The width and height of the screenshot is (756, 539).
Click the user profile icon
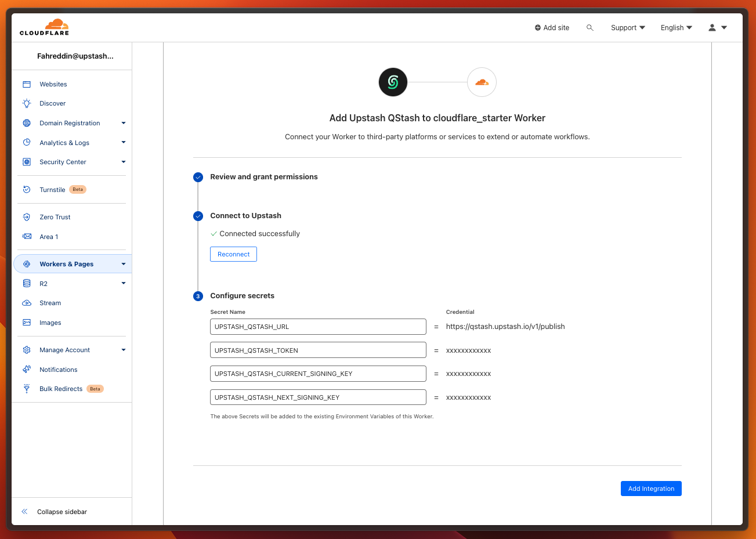point(712,27)
